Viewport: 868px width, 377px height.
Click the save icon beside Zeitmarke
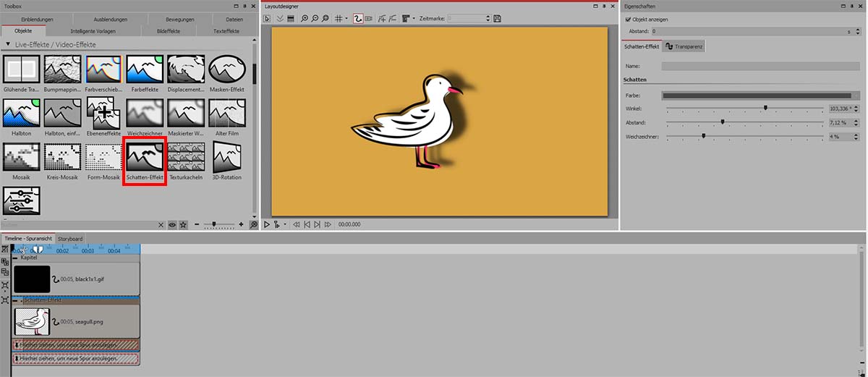click(498, 18)
